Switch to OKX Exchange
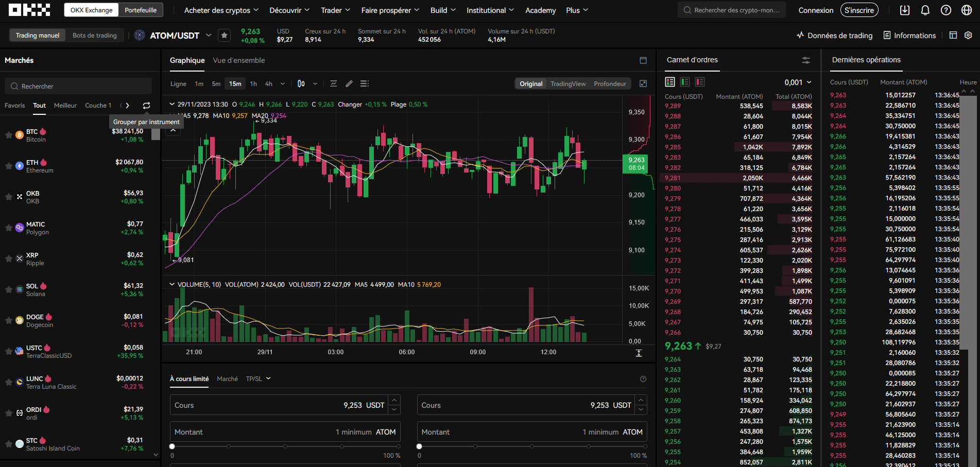 tap(91, 10)
